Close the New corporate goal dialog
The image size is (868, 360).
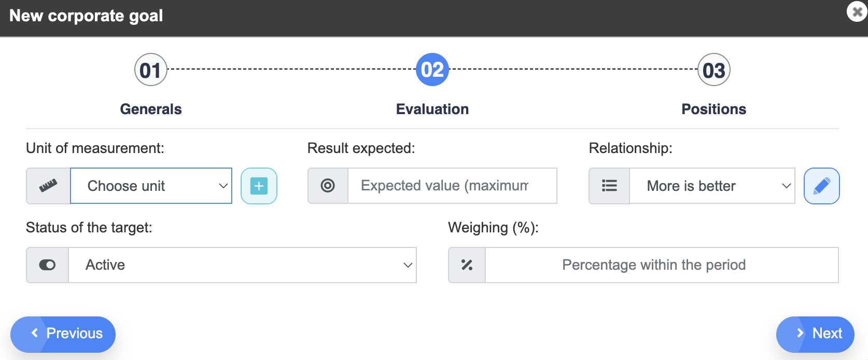tap(857, 11)
